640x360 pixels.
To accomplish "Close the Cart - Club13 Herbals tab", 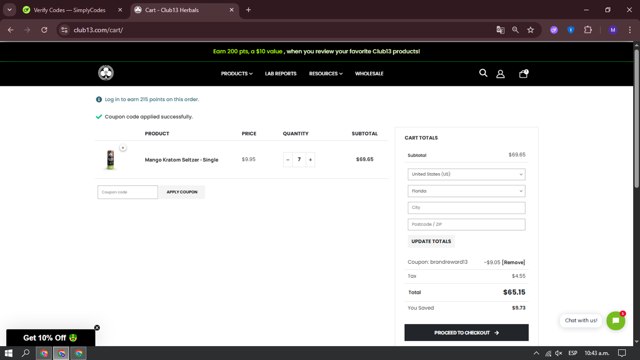I will coord(231,10).
